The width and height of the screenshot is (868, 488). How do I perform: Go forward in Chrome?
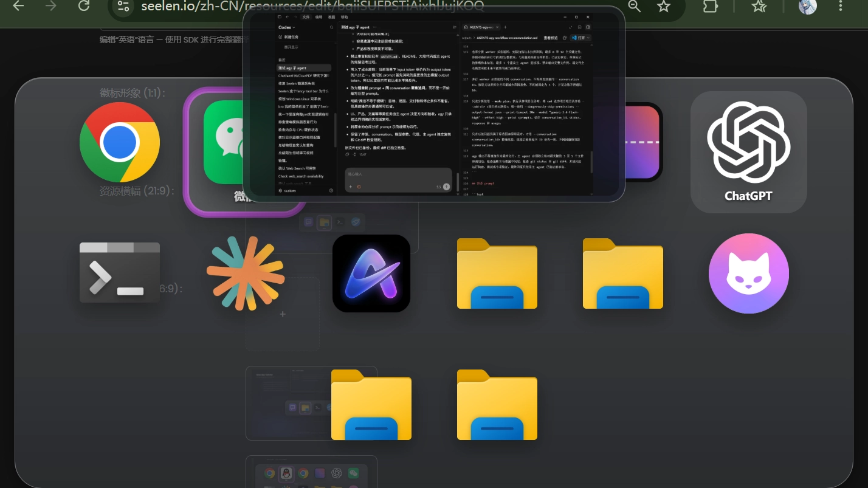(x=51, y=6)
